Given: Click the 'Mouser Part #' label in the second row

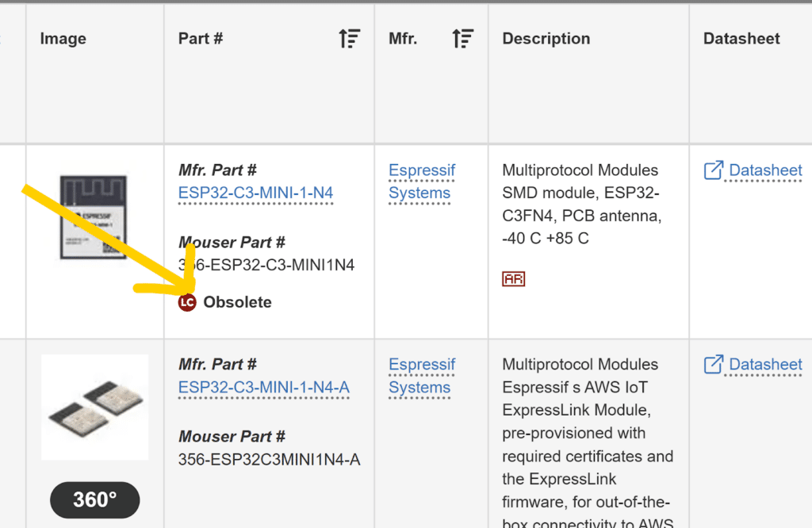Looking at the screenshot, I should click(232, 437).
